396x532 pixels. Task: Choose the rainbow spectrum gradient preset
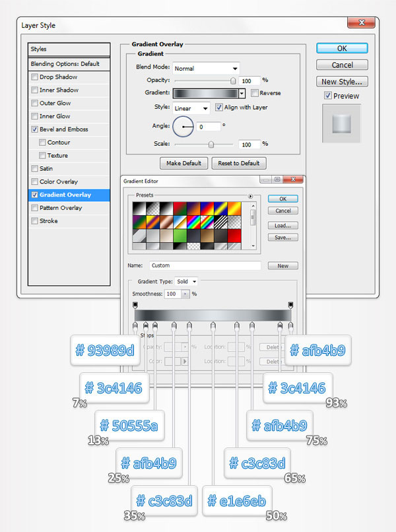pos(193,222)
